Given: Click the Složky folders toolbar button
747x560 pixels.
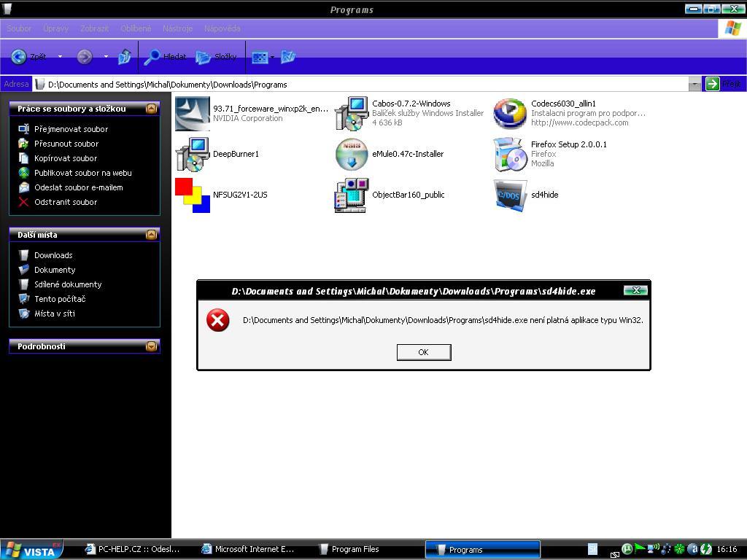Looking at the screenshot, I should pyautogui.click(x=217, y=57).
